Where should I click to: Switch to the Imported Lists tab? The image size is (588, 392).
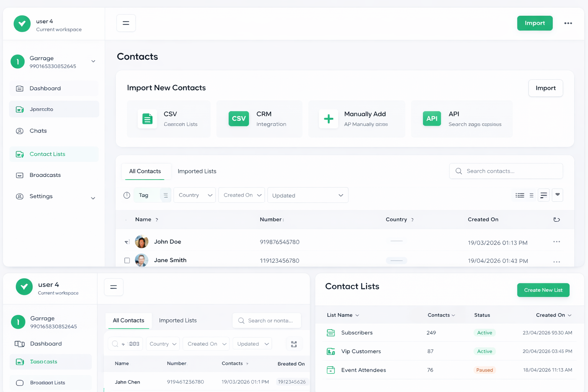pyautogui.click(x=197, y=171)
